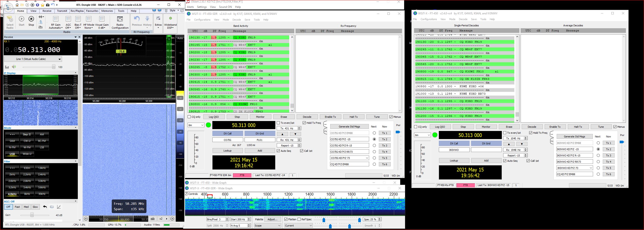
Task: Open the 6m band dropdown in FT-450-SDR
Action: [196, 125]
